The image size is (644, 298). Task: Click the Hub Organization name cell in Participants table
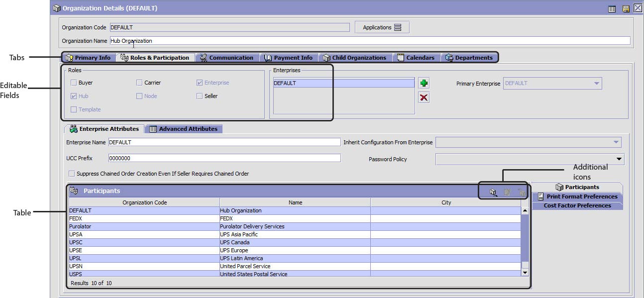[295, 210]
